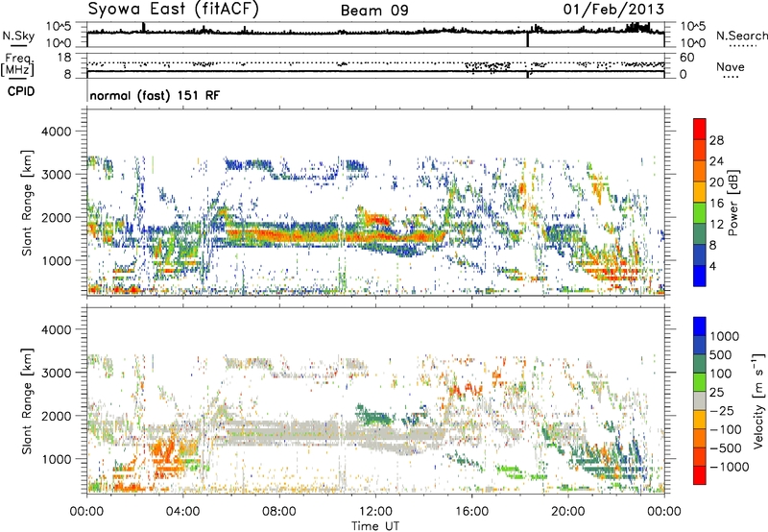The width and height of the screenshot is (768, 532).
Task: Click the "N.Search" legend label
Action: pos(741,36)
